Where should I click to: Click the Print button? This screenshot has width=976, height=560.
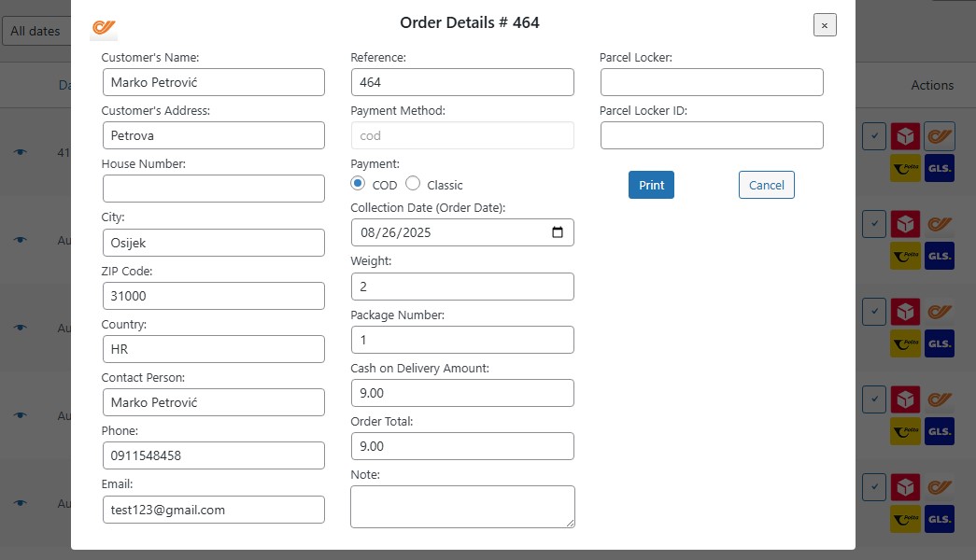(651, 185)
